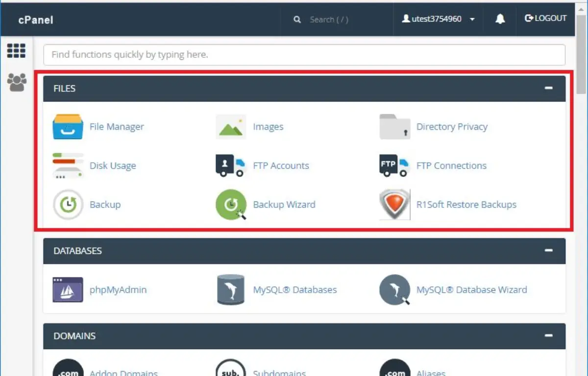Start the Backup Wizard link

coord(284,204)
